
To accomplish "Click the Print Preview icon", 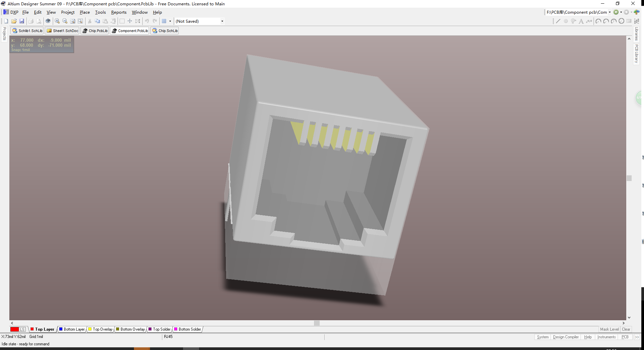I will (x=39, y=21).
